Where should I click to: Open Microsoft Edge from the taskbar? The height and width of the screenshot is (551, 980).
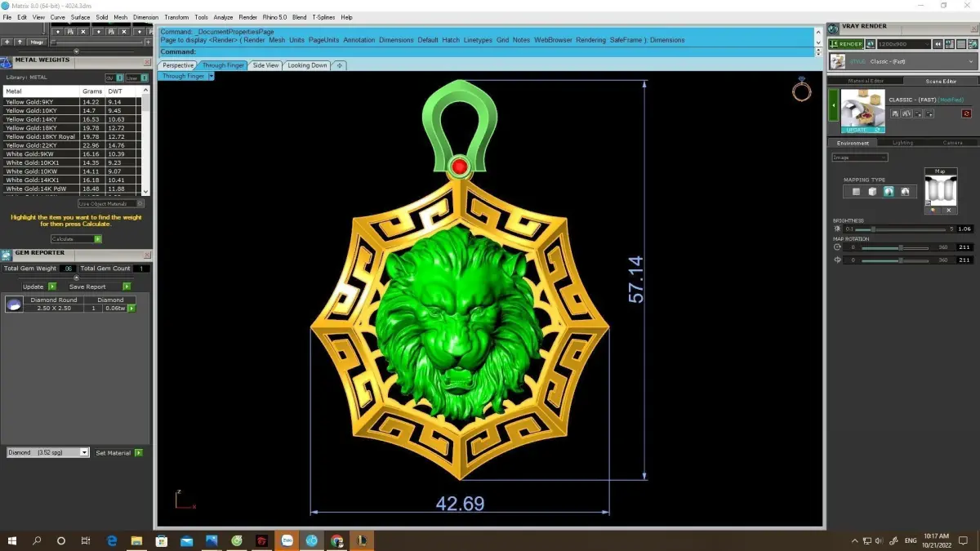click(112, 540)
